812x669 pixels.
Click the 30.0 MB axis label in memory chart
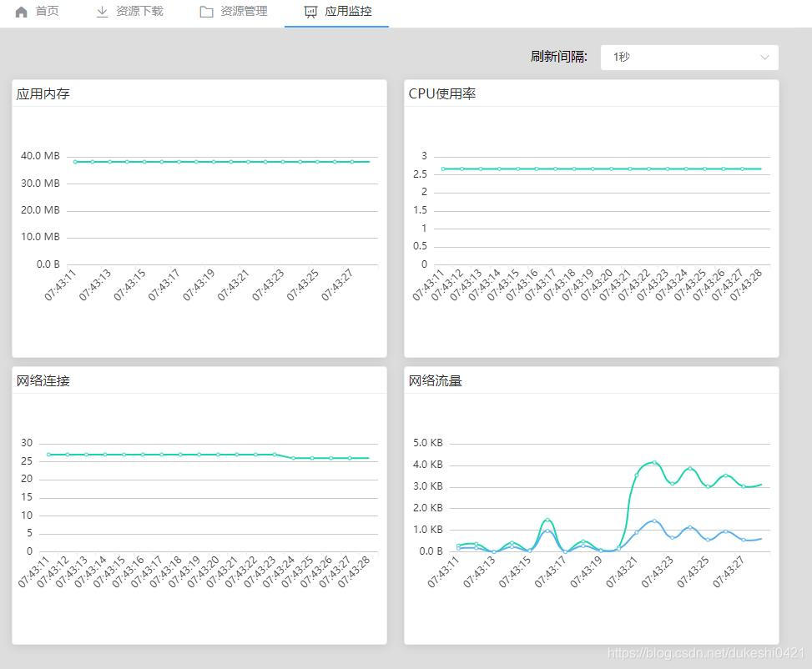pos(40,184)
